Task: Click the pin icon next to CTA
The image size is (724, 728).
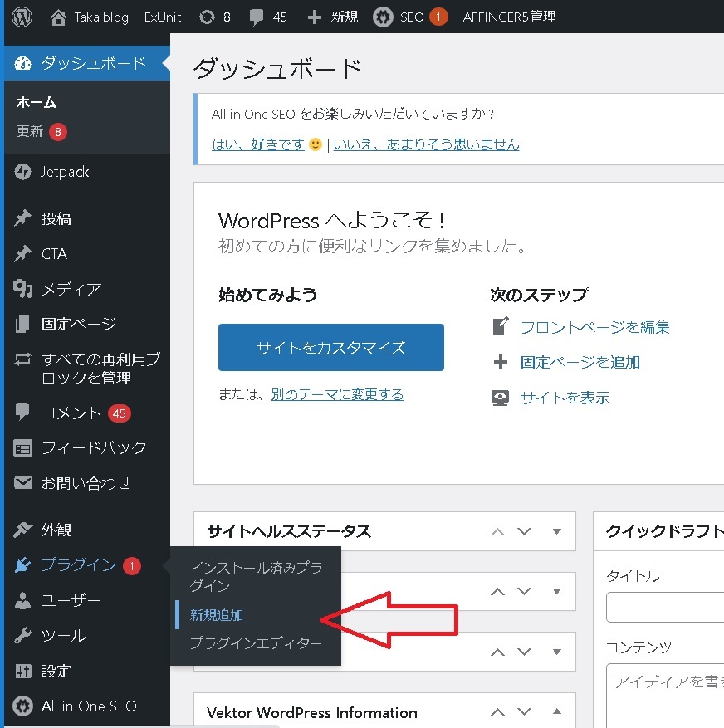Action: [22, 253]
